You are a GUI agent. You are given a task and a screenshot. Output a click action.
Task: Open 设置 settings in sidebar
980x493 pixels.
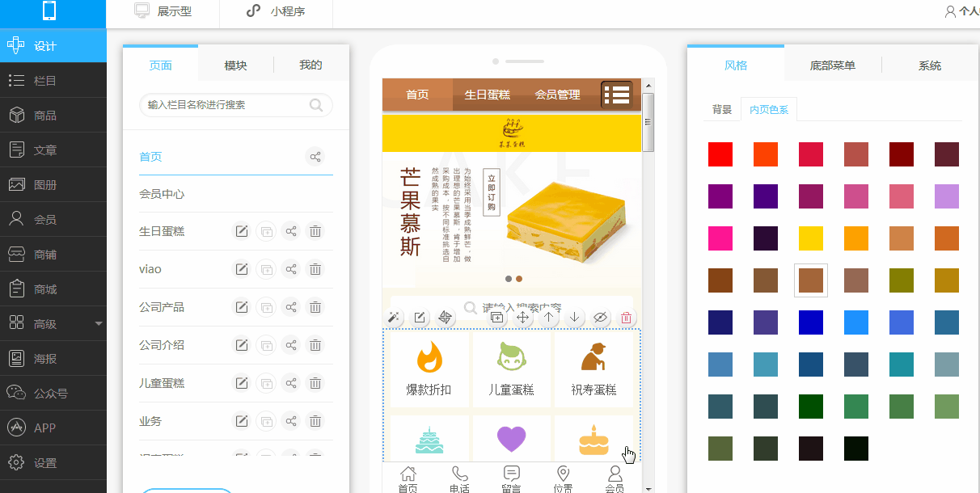tap(53, 463)
